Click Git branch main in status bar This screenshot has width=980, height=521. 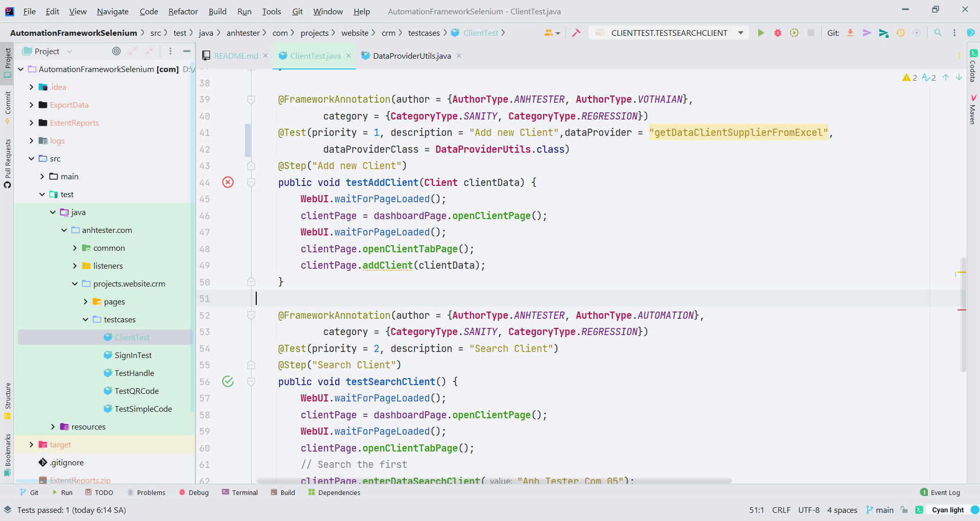click(880, 510)
